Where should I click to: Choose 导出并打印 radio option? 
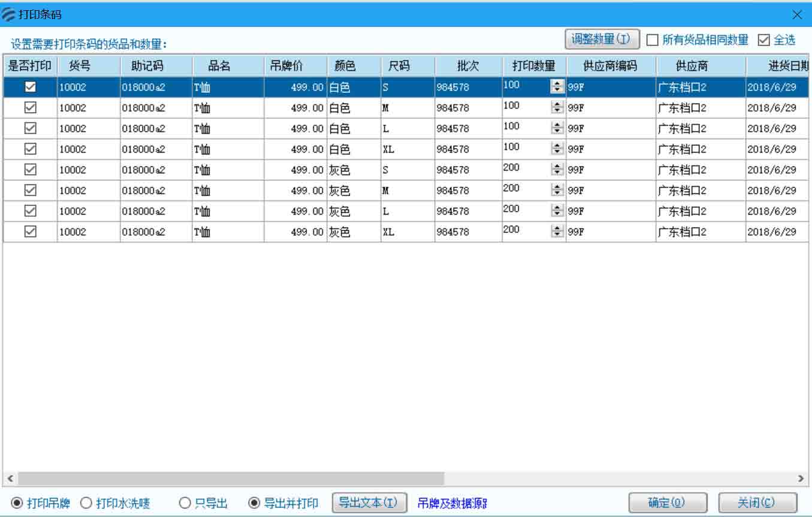254,503
